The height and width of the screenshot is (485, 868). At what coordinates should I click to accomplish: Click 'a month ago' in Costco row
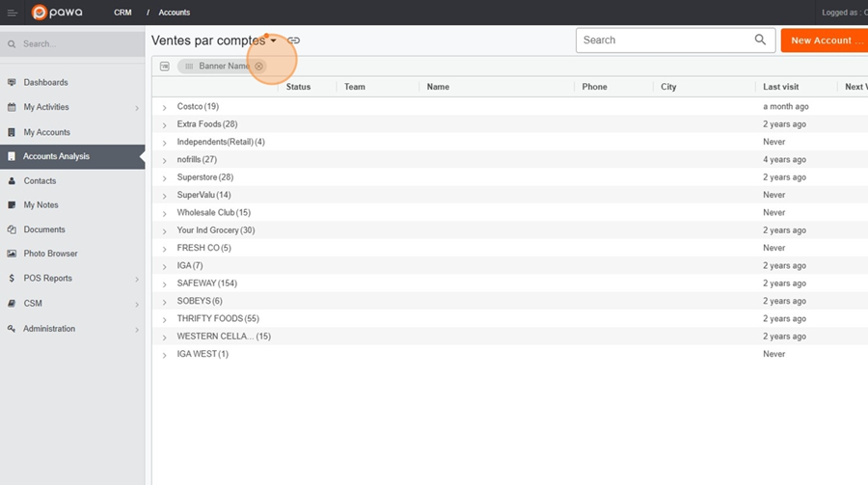(785, 106)
